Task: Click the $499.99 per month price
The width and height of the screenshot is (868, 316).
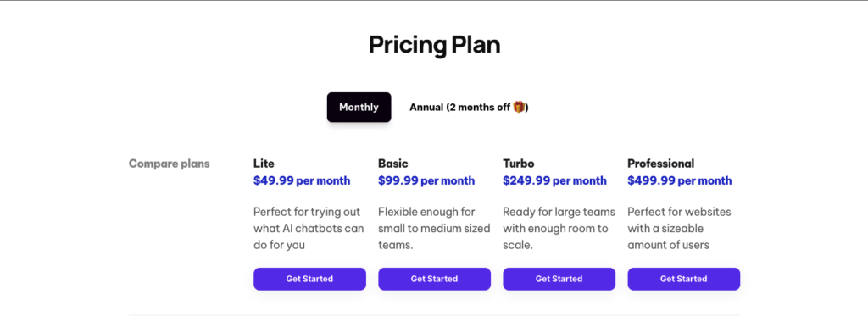Action: [680, 180]
